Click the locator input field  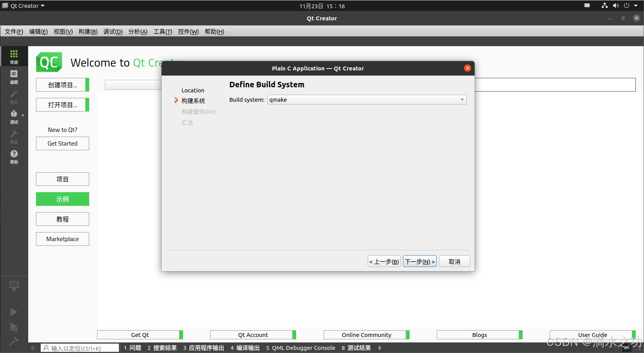(80, 348)
